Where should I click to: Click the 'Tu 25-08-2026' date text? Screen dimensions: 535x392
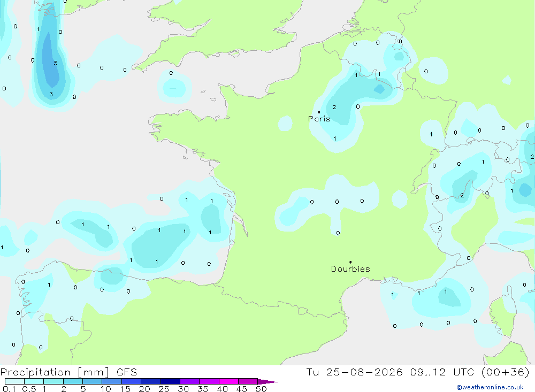tap(354, 372)
